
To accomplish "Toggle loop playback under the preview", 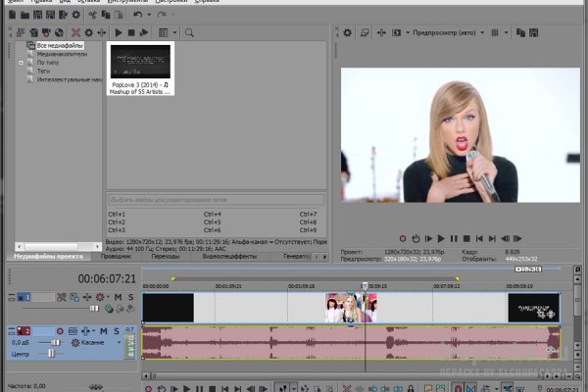I will (416, 238).
